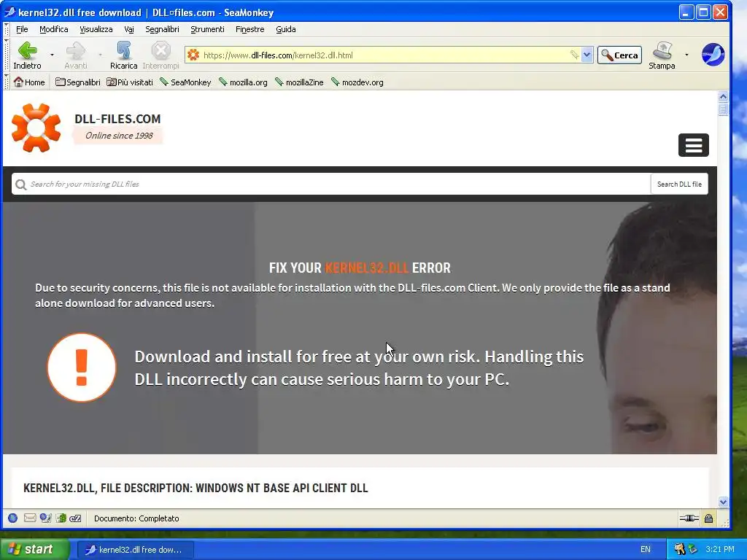This screenshot has width=747, height=560.
Task: Open ChatZilla cZ status bar icon
Action: (x=75, y=518)
